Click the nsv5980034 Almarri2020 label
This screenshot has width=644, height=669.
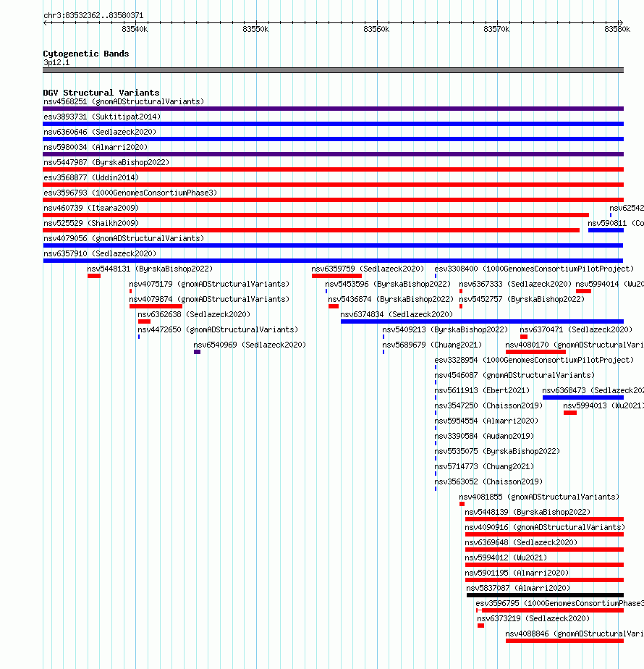(96, 147)
